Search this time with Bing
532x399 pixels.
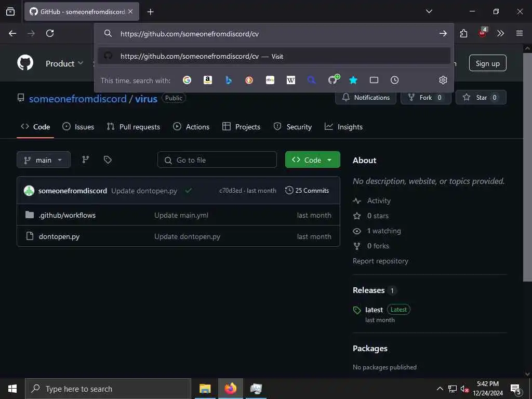click(229, 80)
